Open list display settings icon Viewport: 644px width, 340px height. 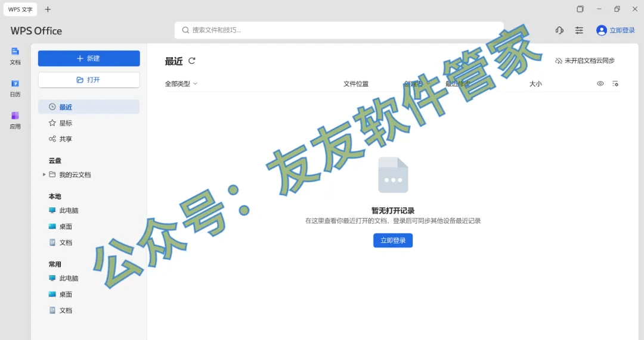point(615,84)
